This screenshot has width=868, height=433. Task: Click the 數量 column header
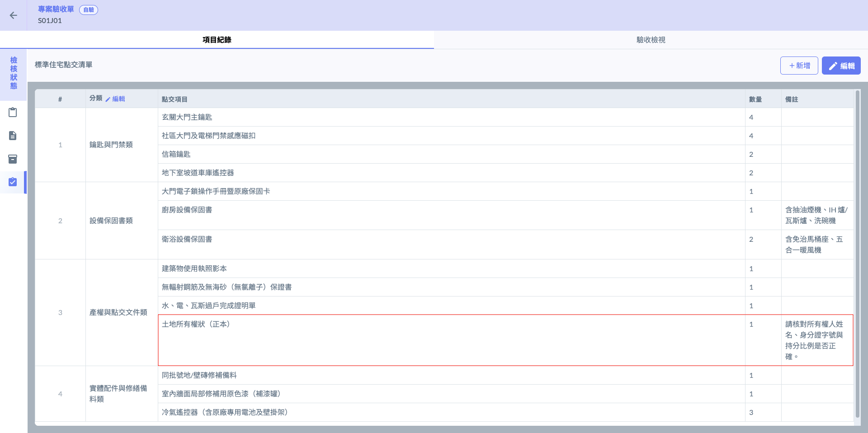755,99
